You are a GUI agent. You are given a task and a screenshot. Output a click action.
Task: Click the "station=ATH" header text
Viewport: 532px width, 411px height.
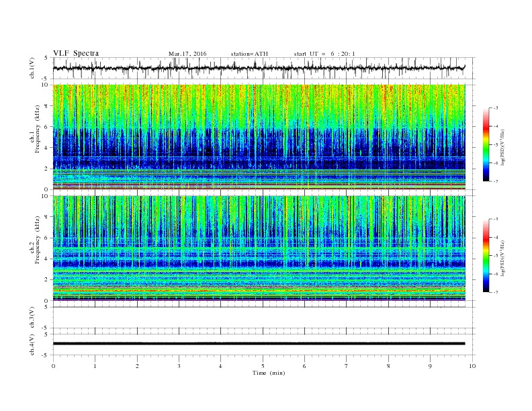point(249,54)
